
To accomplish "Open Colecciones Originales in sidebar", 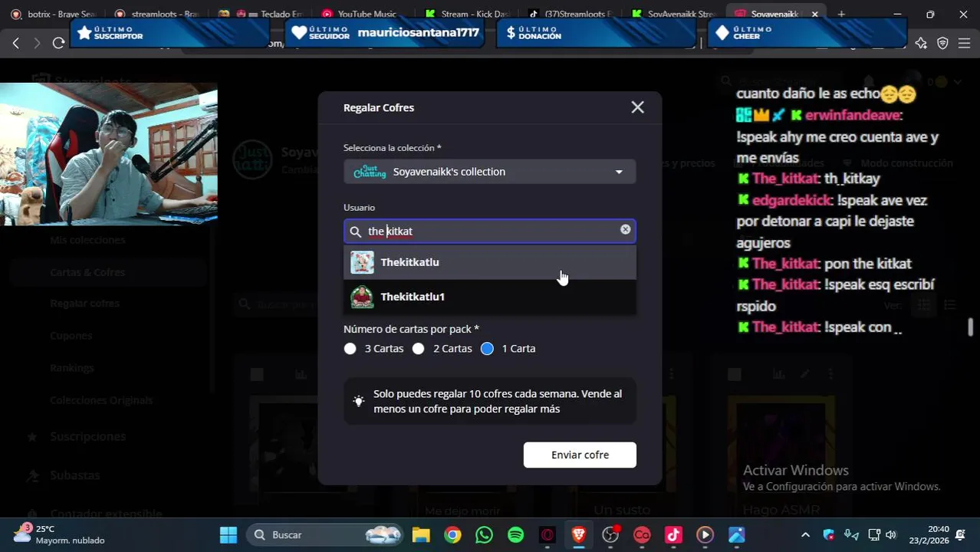I will click(x=101, y=400).
